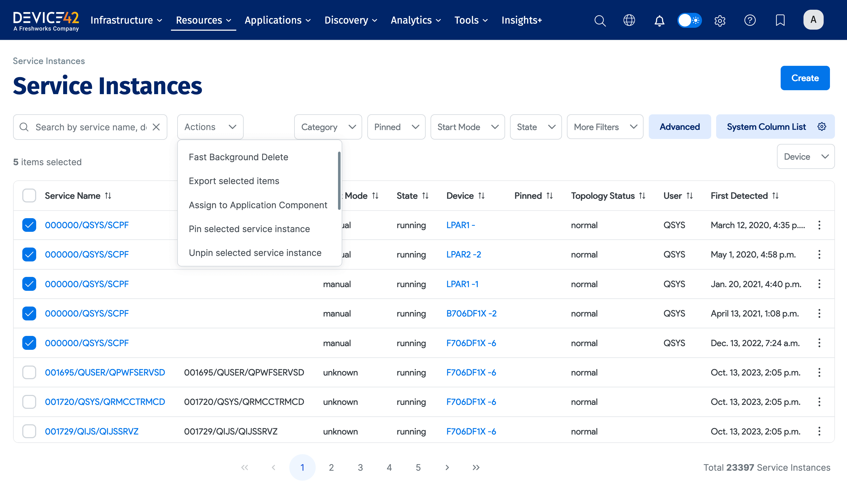Viewport: 847px width, 504px height.
Task: Click the help question mark icon
Action: (x=750, y=20)
